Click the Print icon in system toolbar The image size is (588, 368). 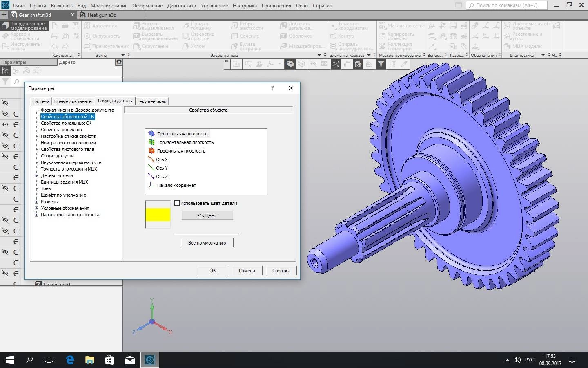point(55,36)
